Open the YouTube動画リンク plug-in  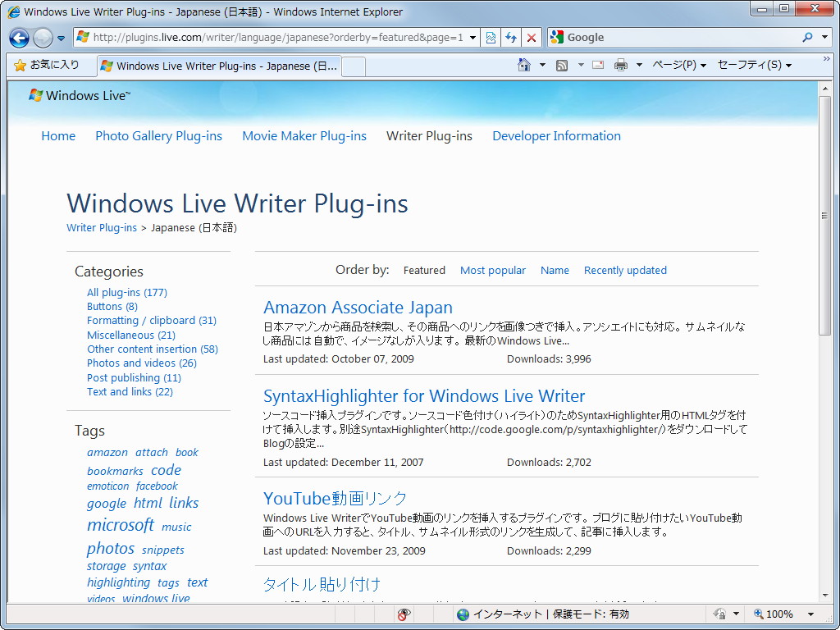(336, 498)
